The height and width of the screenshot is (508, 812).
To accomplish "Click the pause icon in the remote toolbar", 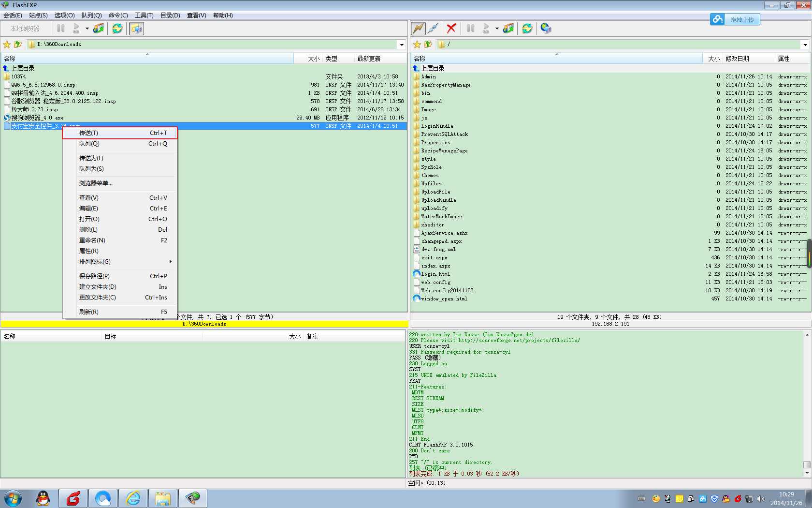I will pyautogui.click(x=471, y=29).
